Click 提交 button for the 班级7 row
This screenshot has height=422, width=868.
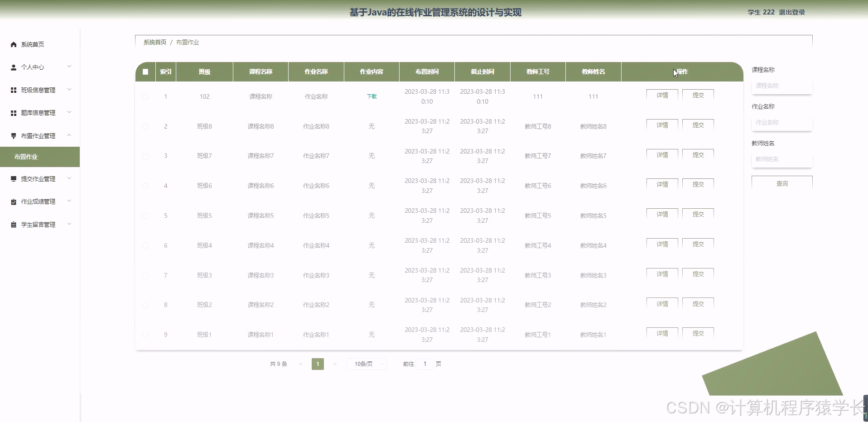[x=698, y=154]
